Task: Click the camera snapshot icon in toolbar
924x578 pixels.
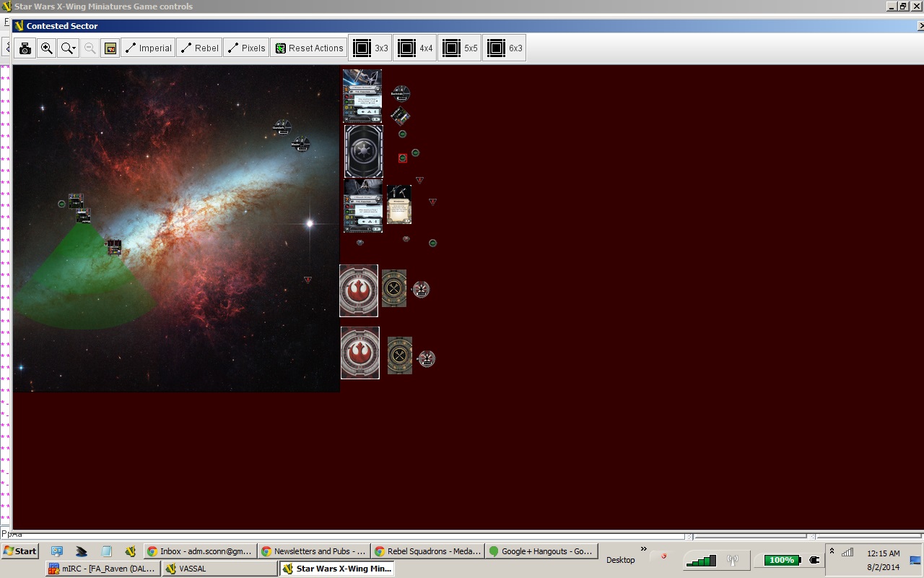Action: [x=25, y=48]
